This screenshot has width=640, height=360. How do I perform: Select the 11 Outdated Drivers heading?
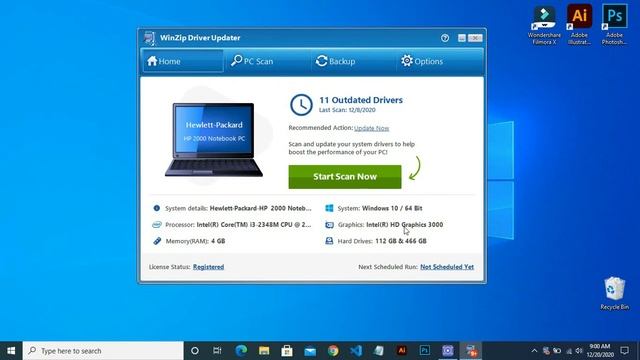click(x=361, y=100)
